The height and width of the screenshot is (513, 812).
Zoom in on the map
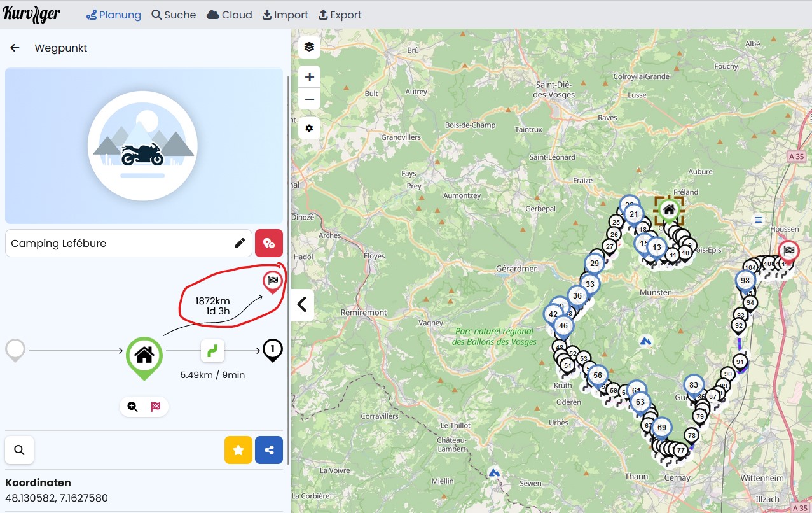pos(309,77)
